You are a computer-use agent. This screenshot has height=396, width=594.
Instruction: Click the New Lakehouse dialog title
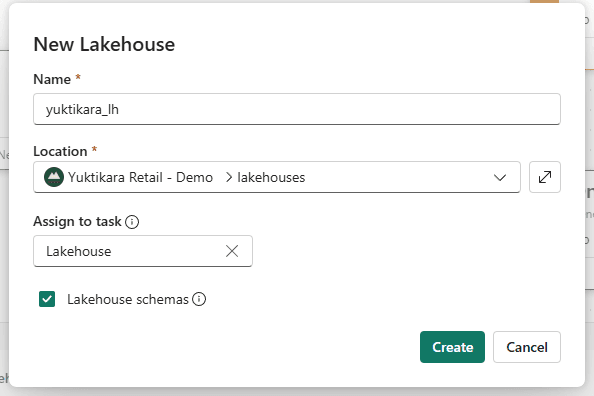(x=104, y=44)
